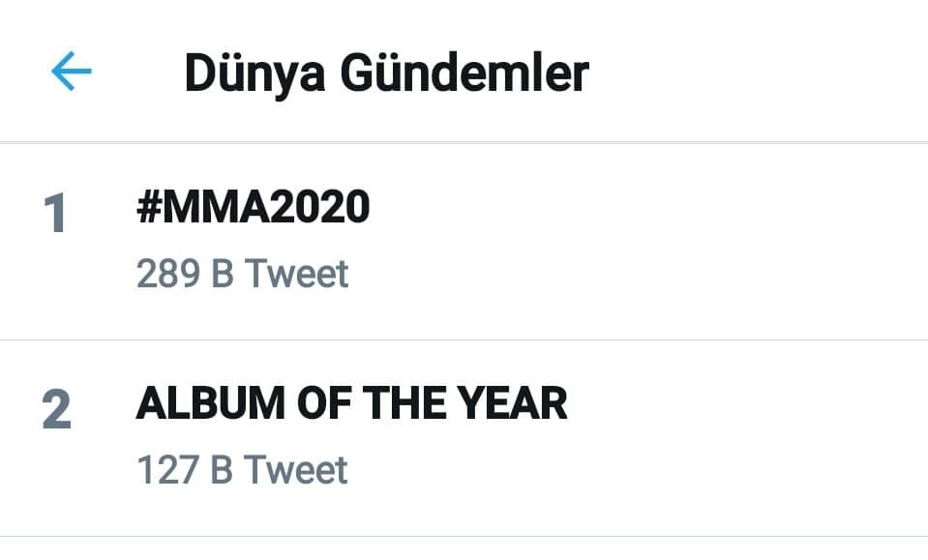
Task: Click the number 127 under ALBUM OF THE YEAR
Action: click(167, 471)
